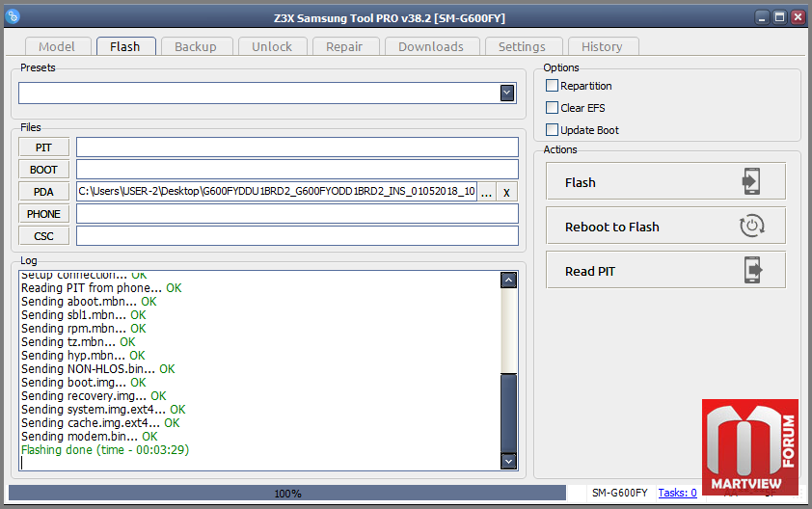The image size is (812, 509).
Task: Open the Repair tab
Action: (x=345, y=46)
